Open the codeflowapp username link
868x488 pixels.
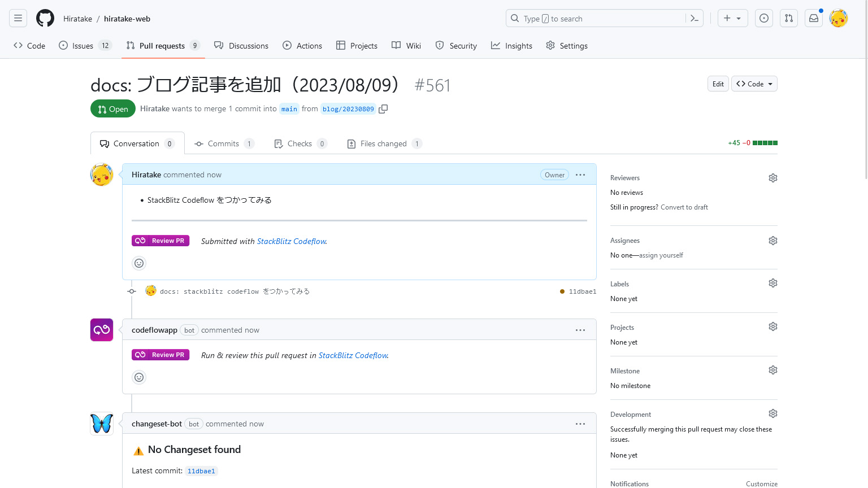154,330
